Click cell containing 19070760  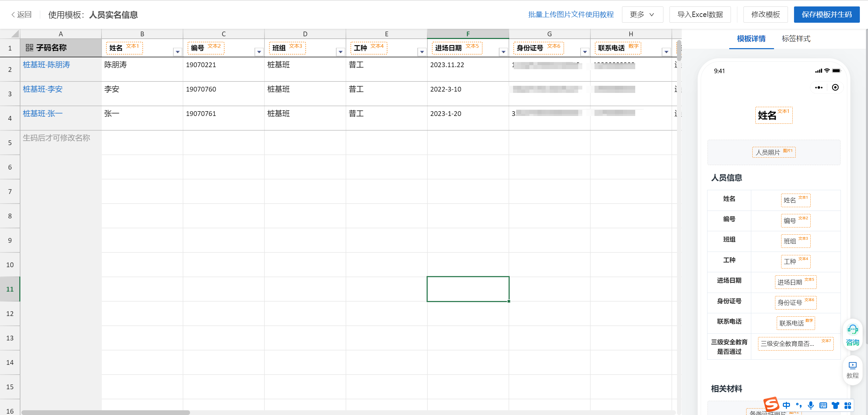pyautogui.click(x=224, y=94)
